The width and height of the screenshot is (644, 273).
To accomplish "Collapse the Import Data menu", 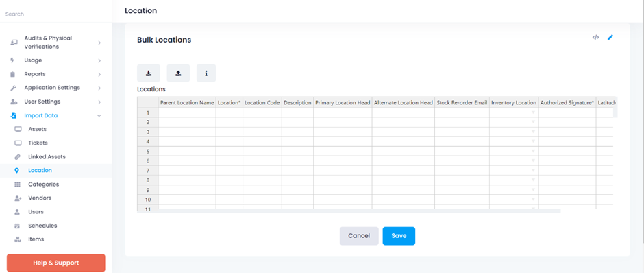I will point(99,115).
